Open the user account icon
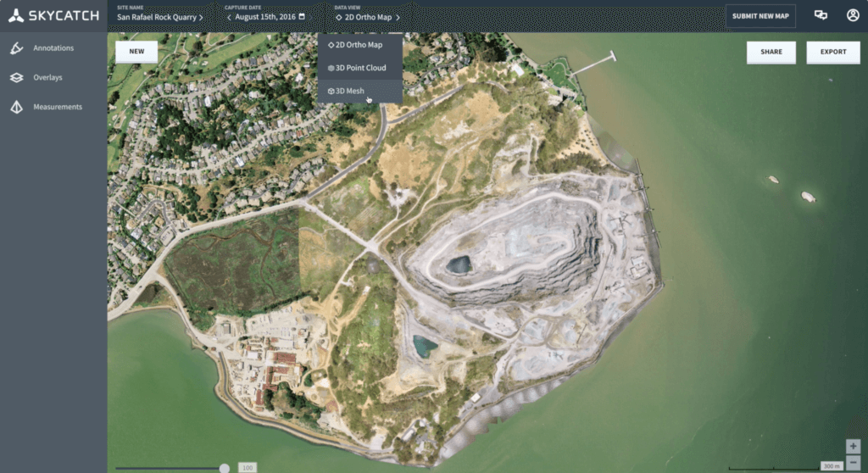This screenshot has width=868, height=473. [x=853, y=15]
